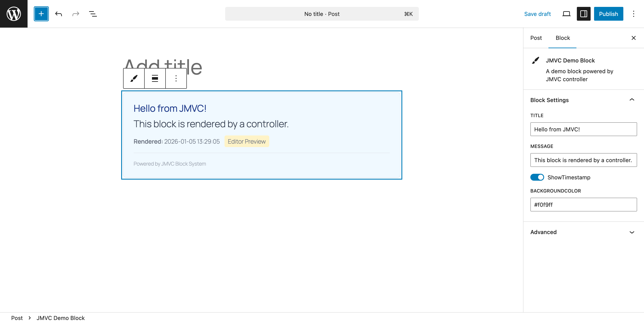644x323 pixels.
Task: Open the Document Overview list icon
Action: (93, 14)
